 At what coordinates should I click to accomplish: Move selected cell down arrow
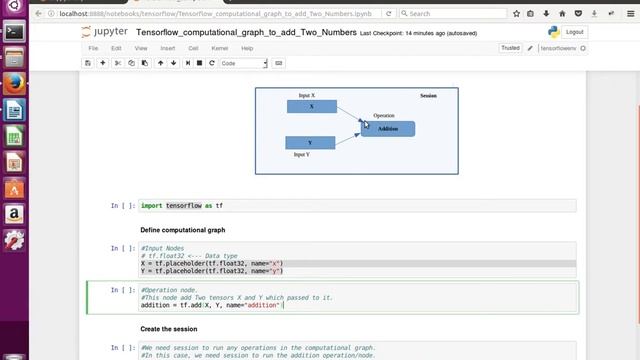pos(173,63)
